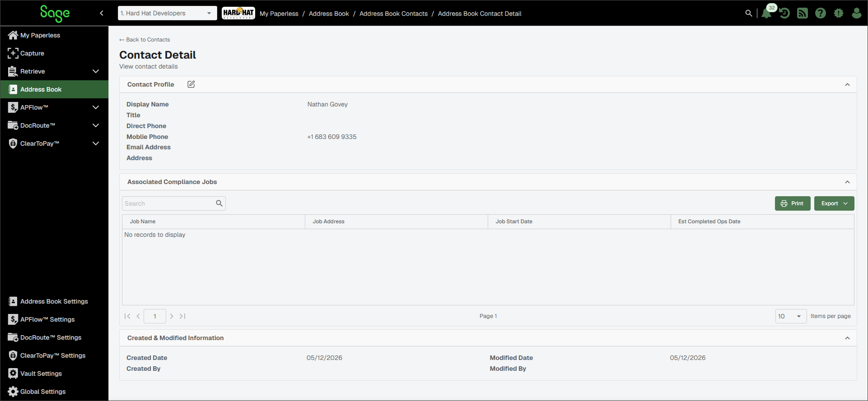Click the Hard Hat company logo
The width and height of the screenshot is (868, 401).
238,13
